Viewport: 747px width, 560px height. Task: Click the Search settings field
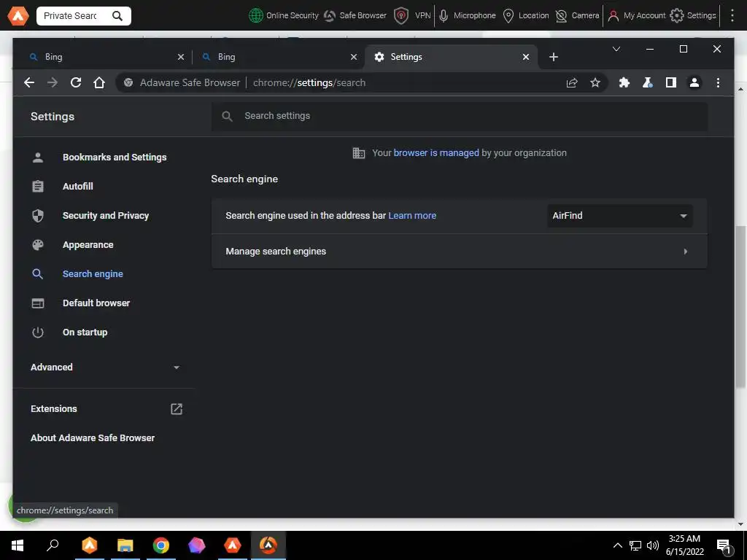point(460,116)
